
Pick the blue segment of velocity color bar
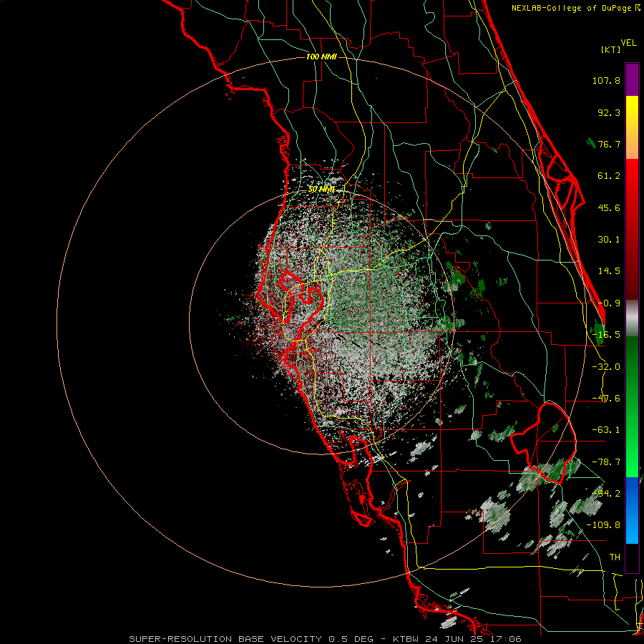tap(632, 510)
